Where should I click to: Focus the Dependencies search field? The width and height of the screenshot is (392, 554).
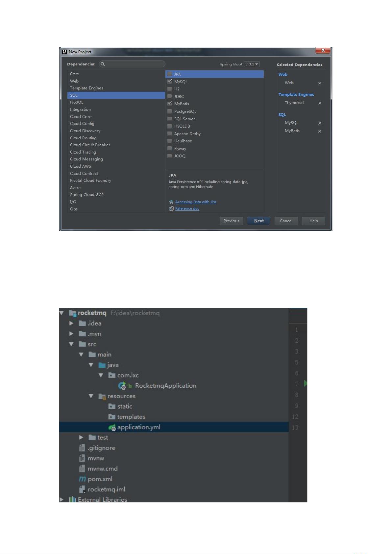click(132, 64)
